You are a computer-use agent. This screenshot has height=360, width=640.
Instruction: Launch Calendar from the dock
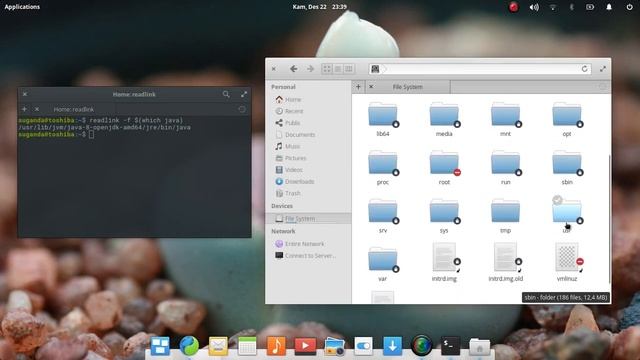pyautogui.click(x=247, y=346)
